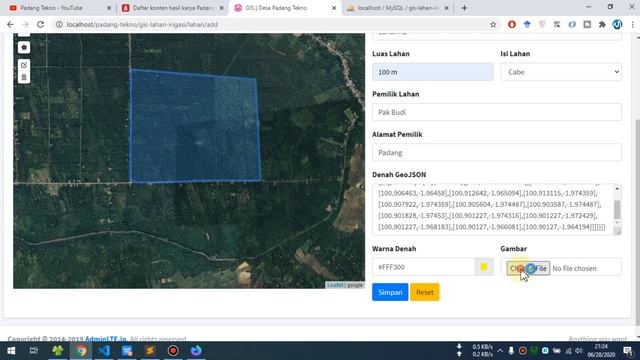Click the browser address bar URL
The height and width of the screenshot is (360, 640).
point(142,24)
